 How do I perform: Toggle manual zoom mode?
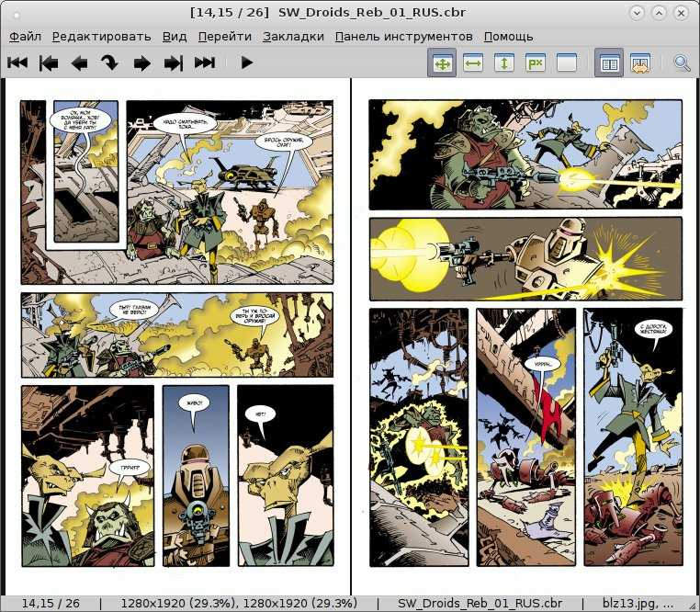(x=567, y=63)
